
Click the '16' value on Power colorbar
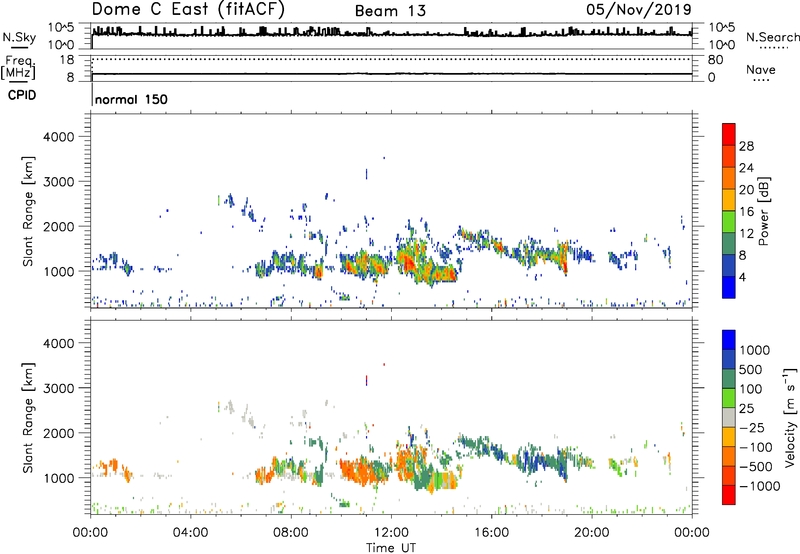746,211
